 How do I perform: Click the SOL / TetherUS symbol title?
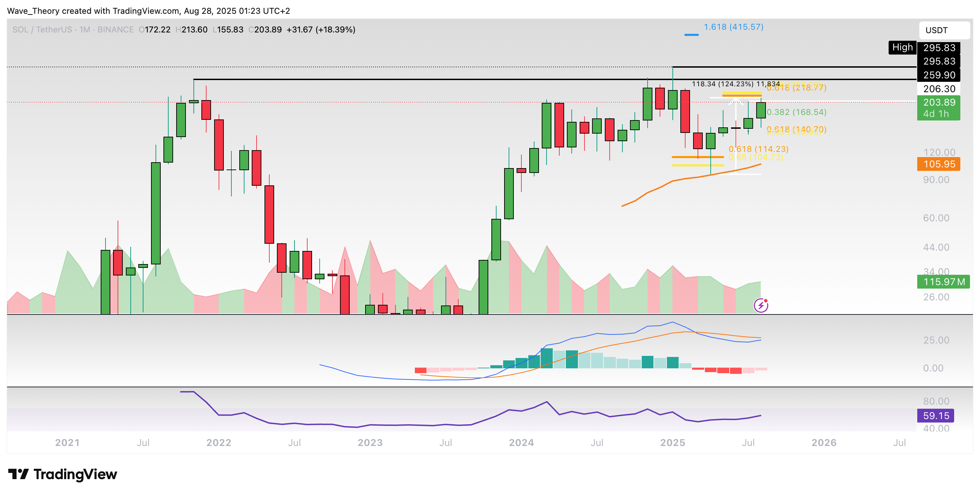tap(42, 30)
